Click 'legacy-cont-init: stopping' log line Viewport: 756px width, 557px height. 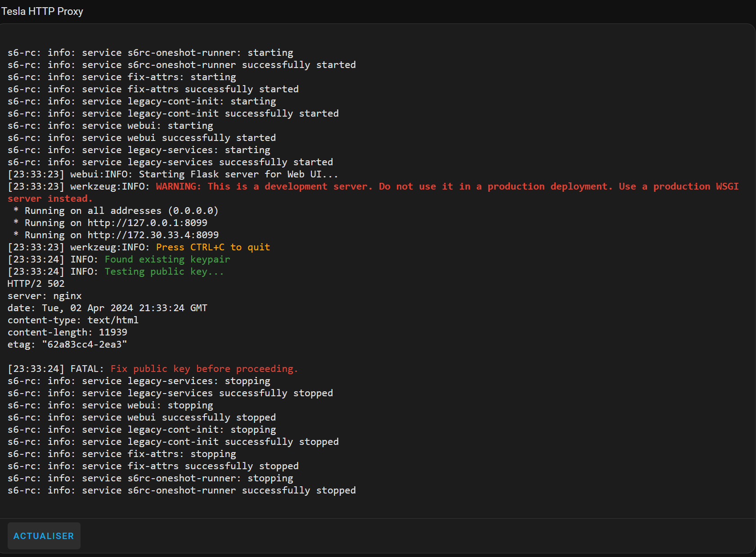point(142,430)
